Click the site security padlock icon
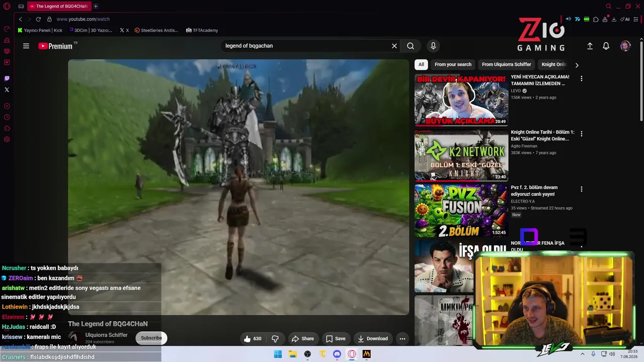Viewport: 644px width, 362px height. click(49, 19)
